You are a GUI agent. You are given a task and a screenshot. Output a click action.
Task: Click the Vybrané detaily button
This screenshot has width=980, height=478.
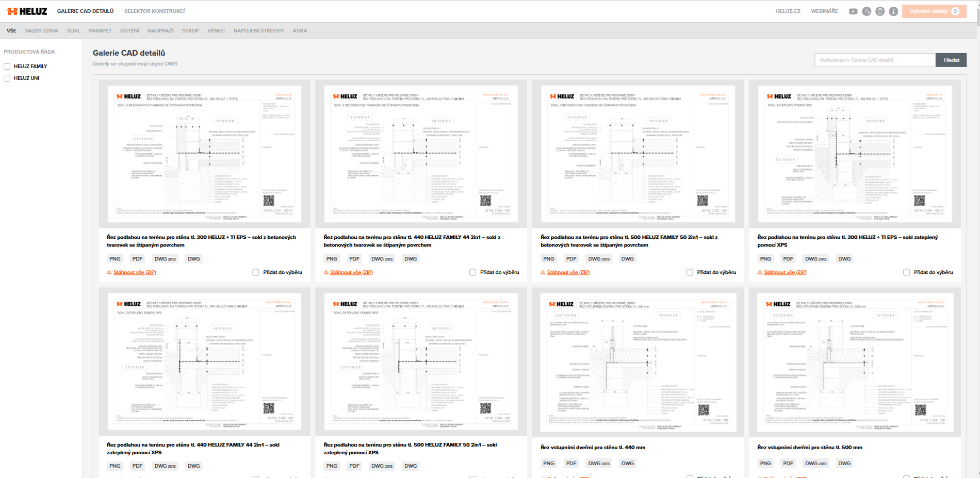[934, 11]
